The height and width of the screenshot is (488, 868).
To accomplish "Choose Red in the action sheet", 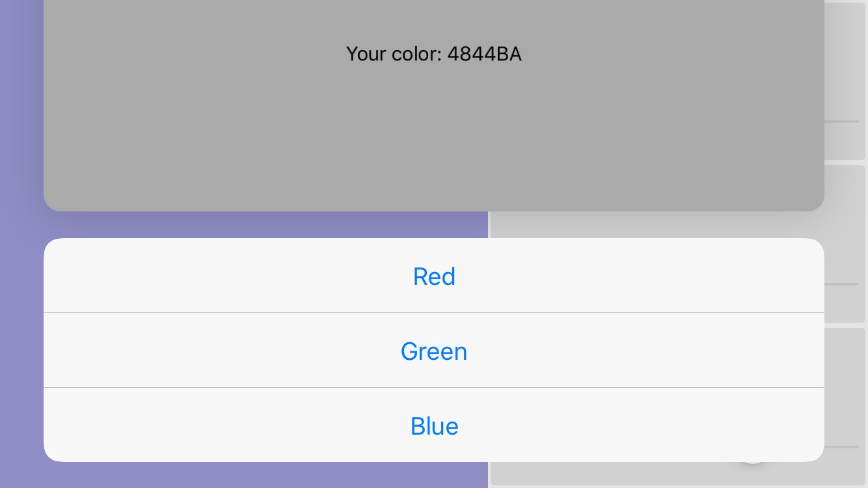I will (x=434, y=277).
